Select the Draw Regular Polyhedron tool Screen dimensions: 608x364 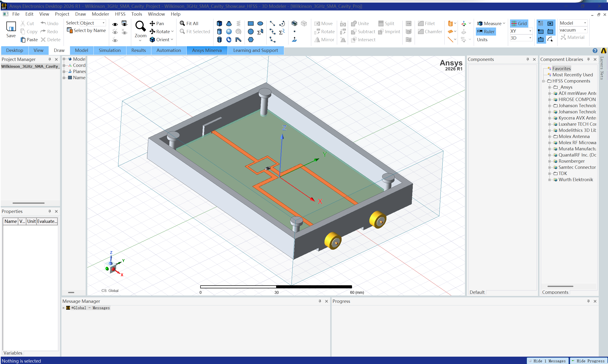[219, 40]
